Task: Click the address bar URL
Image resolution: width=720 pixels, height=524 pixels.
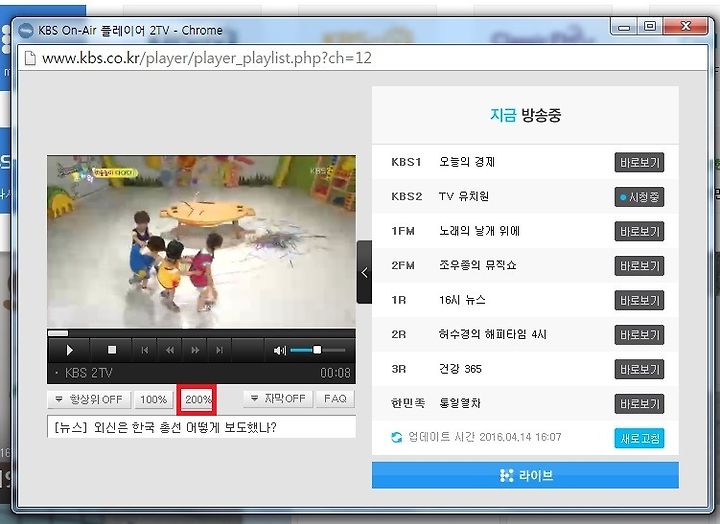Action: pyautogui.click(x=207, y=58)
